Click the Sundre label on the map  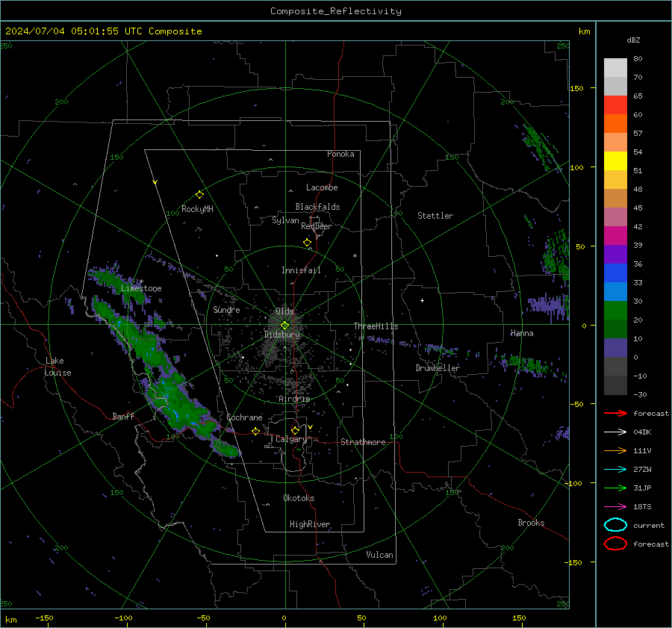click(x=226, y=309)
